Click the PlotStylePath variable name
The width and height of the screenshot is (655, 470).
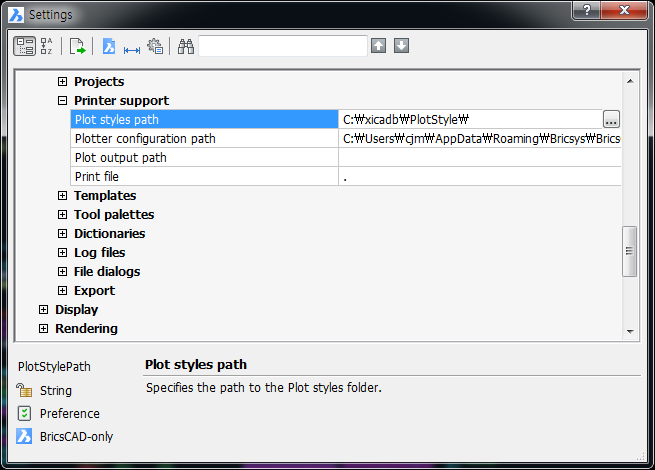point(54,366)
